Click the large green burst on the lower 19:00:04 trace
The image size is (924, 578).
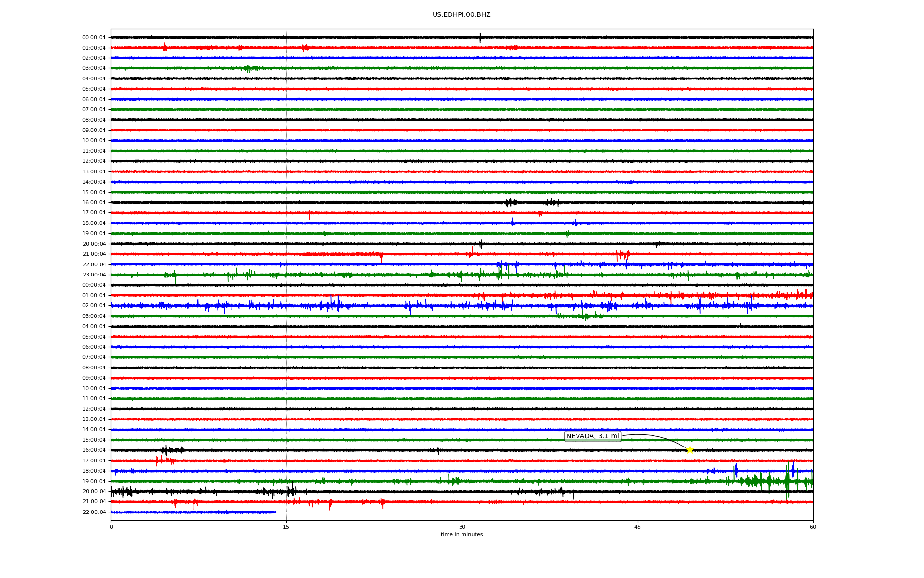point(787,481)
